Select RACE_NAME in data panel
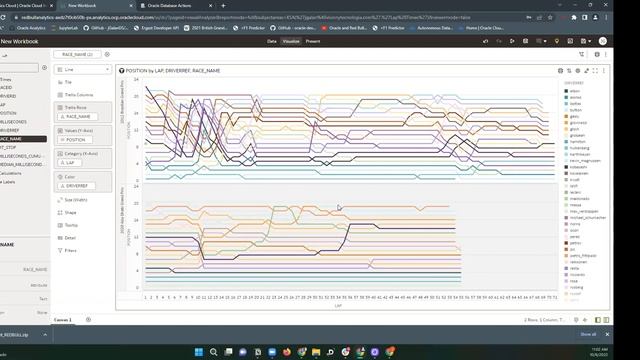The width and height of the screenshot is (640, 360). point(23,139)
